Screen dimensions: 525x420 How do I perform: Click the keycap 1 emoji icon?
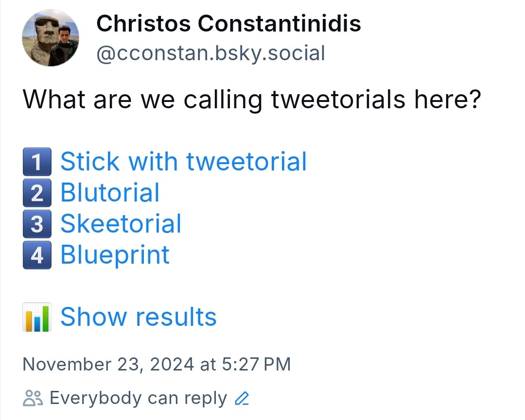tap(37, 163)
